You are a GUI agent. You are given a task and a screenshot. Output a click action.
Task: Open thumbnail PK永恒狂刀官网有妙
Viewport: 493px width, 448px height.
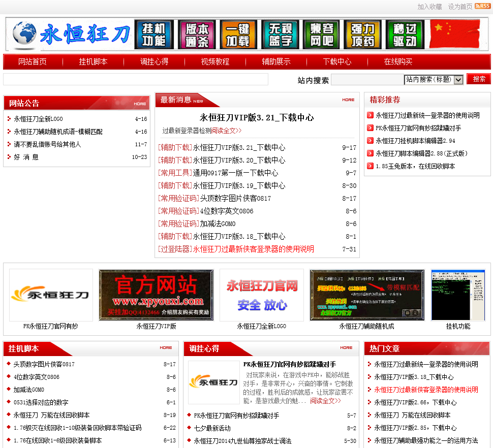[x=51, y=295]
